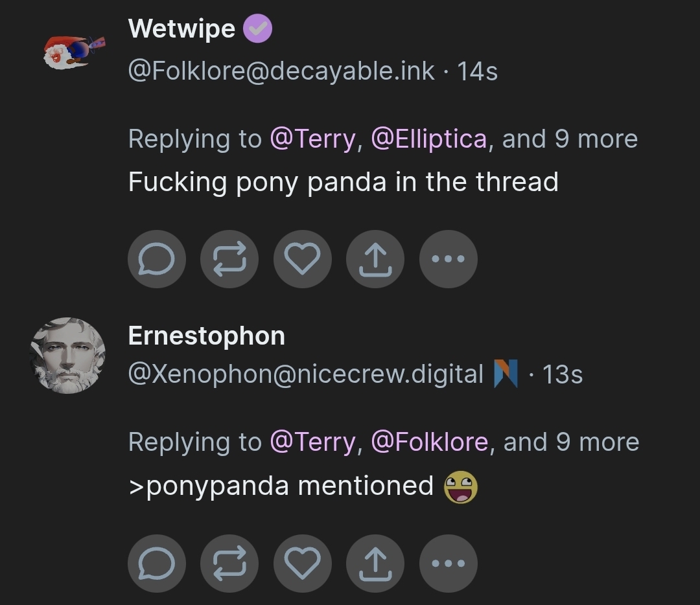This screenshot has height=605, width=700.
Task: Open the more options menu on Wetwipe's post
Action: [x=449, y=258]
